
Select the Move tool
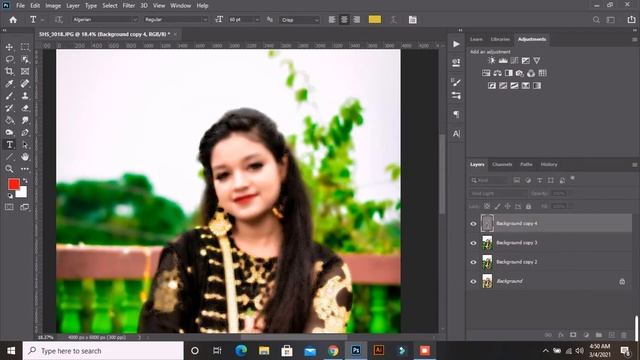click(9, 47)
